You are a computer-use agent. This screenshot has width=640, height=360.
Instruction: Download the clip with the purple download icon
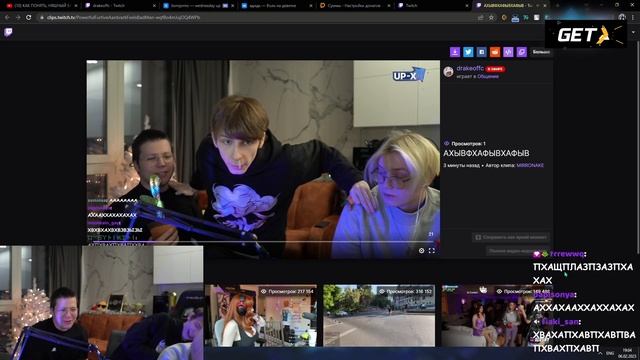coord(455,52)
